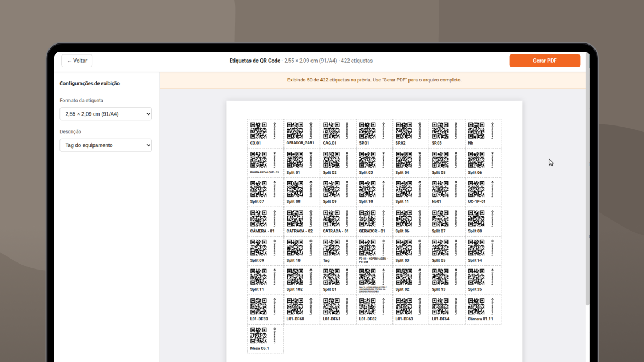Select the QR code above FC-01 - KOPENHAGEN
This screenshot has height=362, width=644.
coord(367,248)
